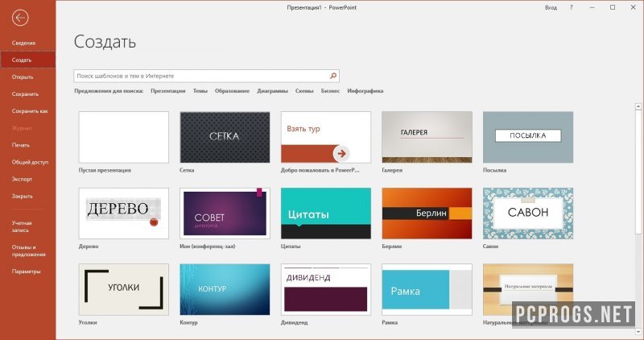This screenshot has height=340, width=644.
Task: Click the Темы search suggestion
Action: pyautogui.click(x=200, y=91)
